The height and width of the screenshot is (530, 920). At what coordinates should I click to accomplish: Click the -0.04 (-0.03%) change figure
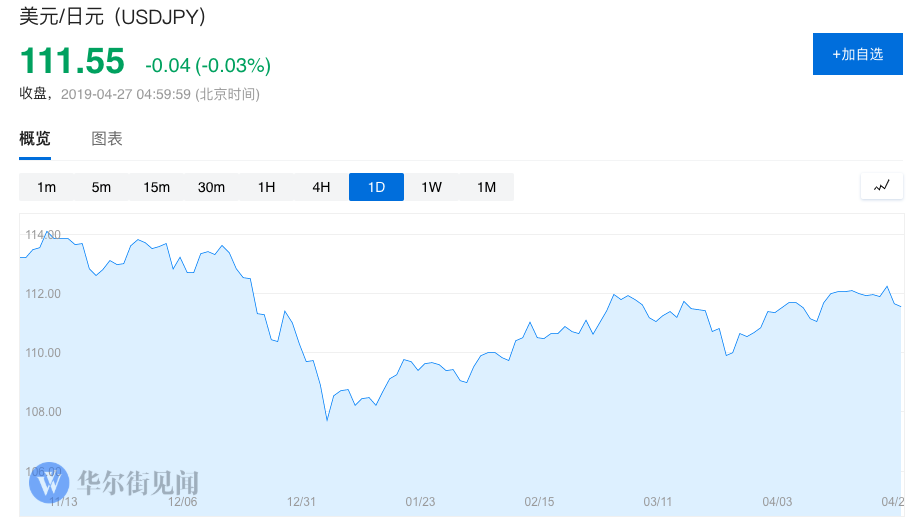(208, 66)
